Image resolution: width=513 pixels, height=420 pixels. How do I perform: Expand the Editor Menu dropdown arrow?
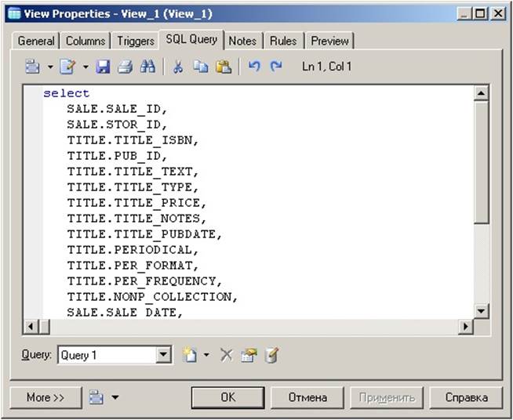(x=50, y=67)
